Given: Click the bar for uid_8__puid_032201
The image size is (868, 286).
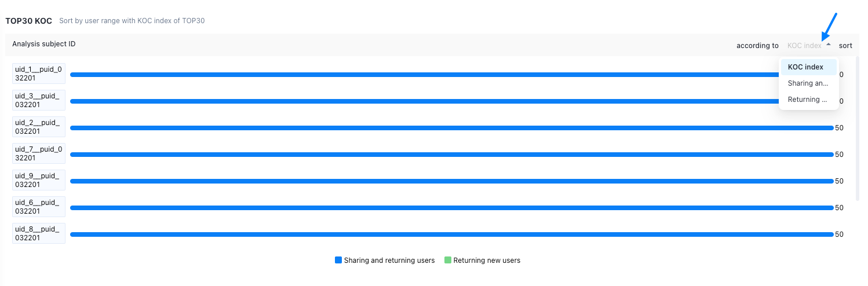Looking at the screenshot, I should 452,234.
